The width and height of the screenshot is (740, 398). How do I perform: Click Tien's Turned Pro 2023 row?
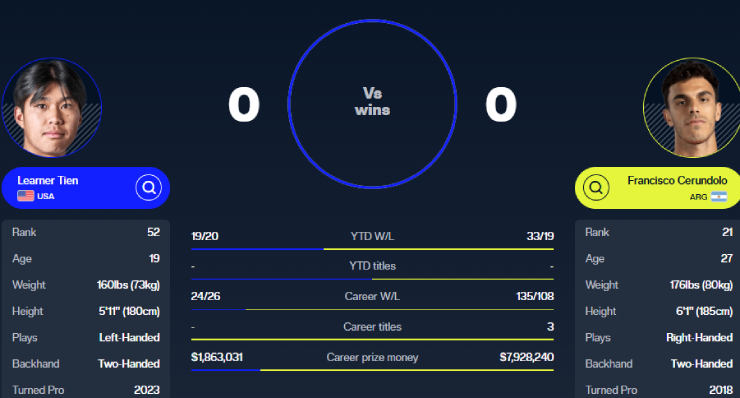click(86, 390)
